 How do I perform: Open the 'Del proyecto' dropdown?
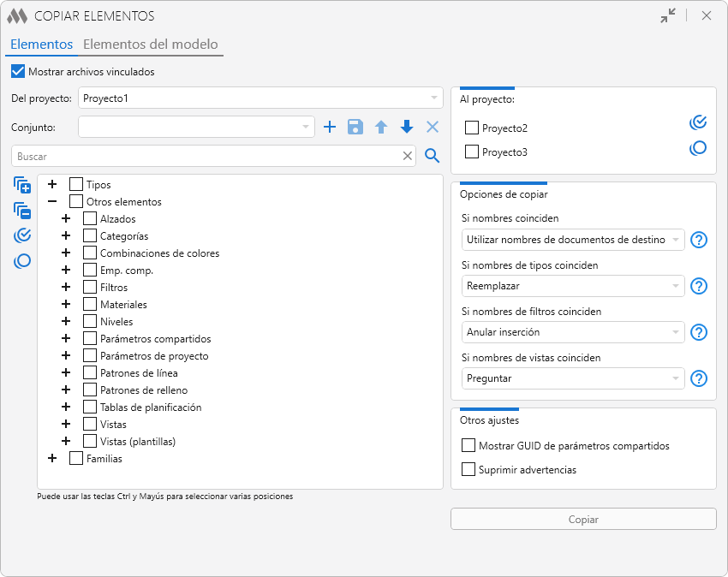click(x=260, y=98)
